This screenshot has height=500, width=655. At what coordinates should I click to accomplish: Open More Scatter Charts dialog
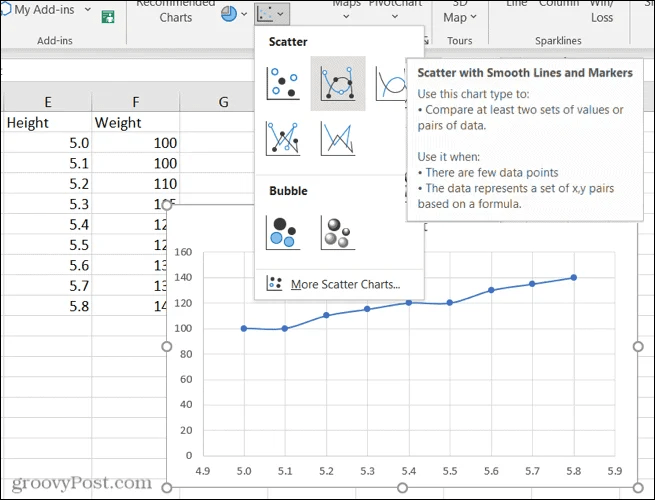pyautogui.click(x=339, y=284)
